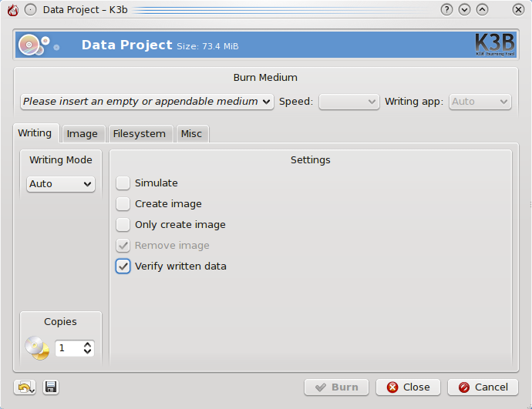Uncheck Verify written data
The image size is (532, 409).
(x=123, y=267)
